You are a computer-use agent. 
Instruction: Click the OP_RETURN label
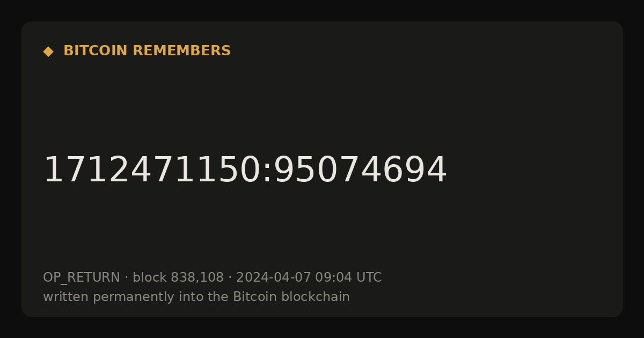(x=82, y=278)
